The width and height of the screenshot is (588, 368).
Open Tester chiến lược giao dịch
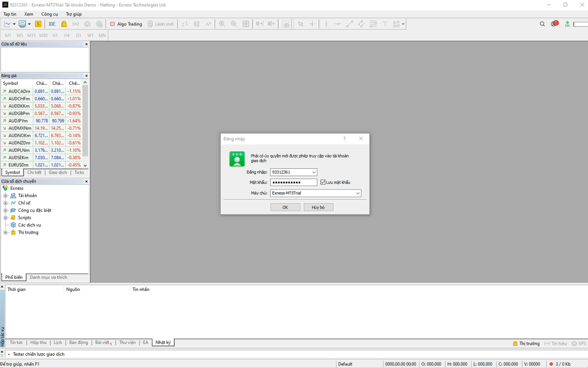click(x=39, y=354)
